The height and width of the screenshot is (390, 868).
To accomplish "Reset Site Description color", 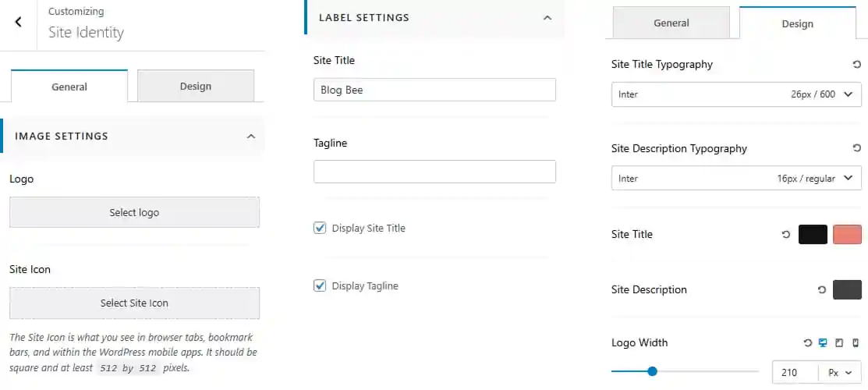I will pyautogui.click(x=821, y=289).
